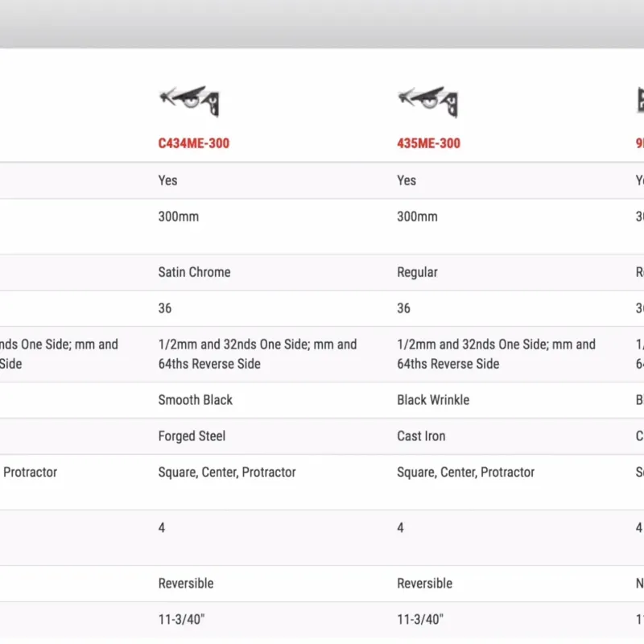Click the Black Wrinkle cell
This screenshot has height=644, width=644.
[x=433, y=400]
